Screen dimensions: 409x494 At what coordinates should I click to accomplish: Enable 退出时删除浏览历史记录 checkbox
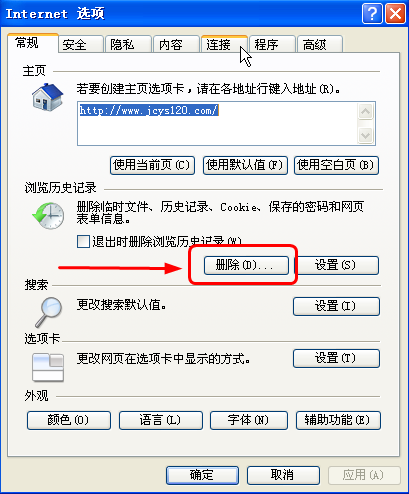[83, 241]
